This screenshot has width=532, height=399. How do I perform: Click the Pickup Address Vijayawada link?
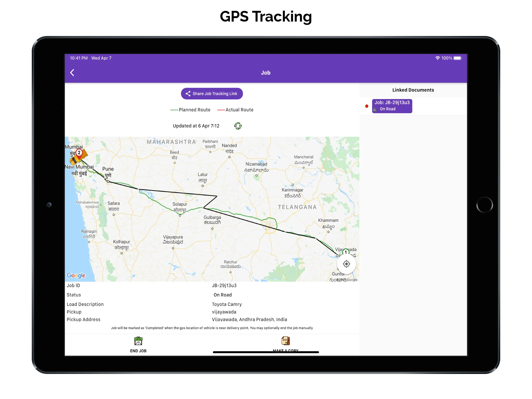pyautogui.click(x=249, y=319)
